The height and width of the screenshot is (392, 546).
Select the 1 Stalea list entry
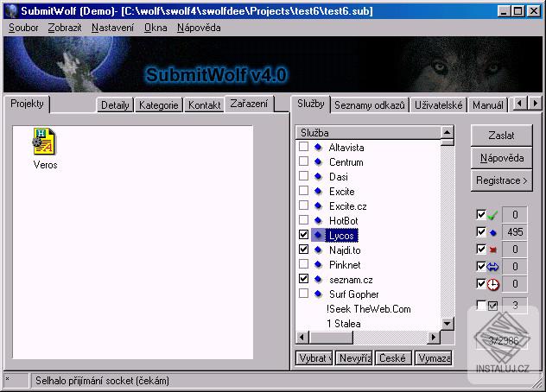point(343,324)
